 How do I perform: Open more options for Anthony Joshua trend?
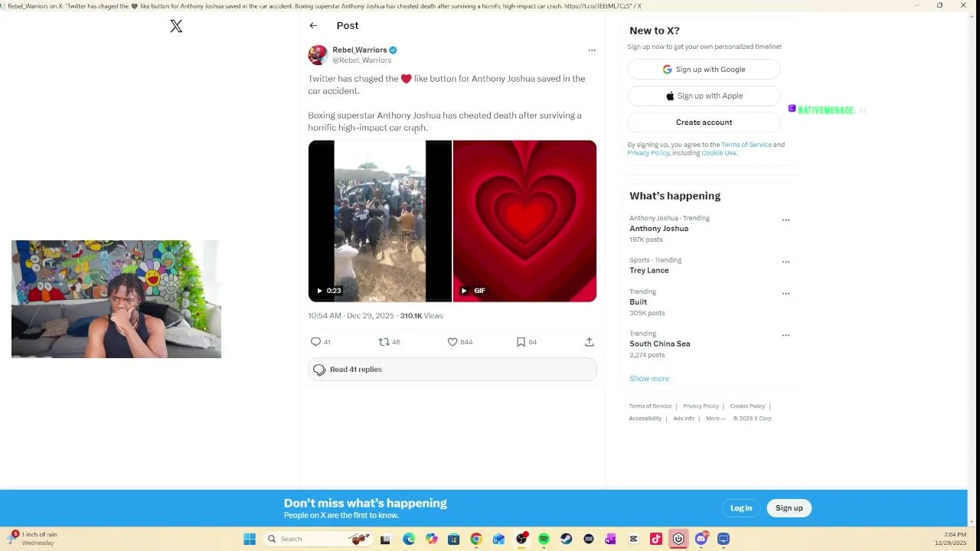tap(786, 220)
